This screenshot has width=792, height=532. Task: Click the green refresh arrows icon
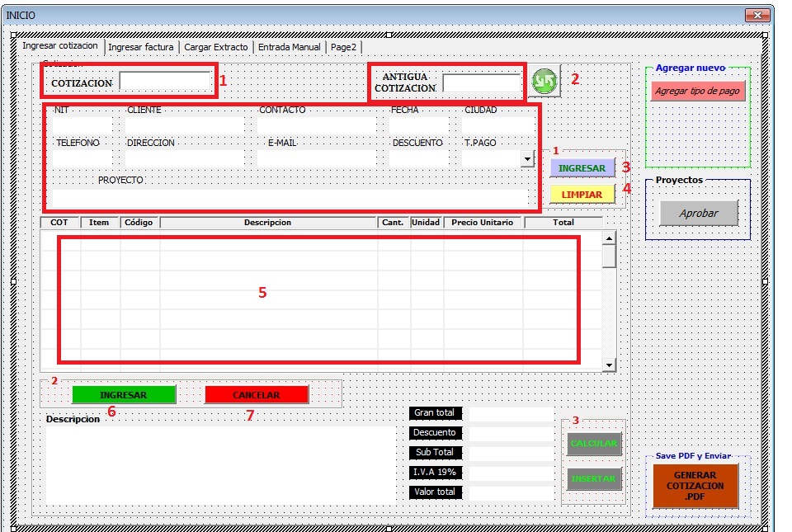pos(544,82)
